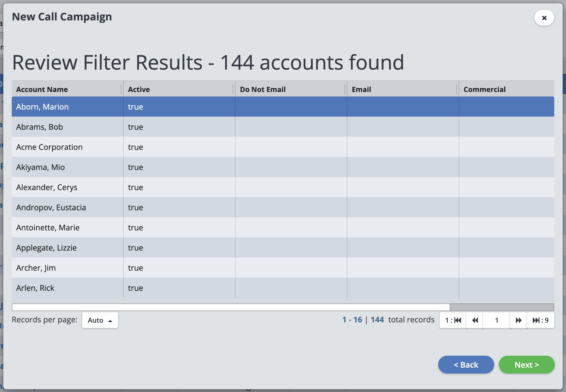Click the Commercial column header

(x=484, y=89)
